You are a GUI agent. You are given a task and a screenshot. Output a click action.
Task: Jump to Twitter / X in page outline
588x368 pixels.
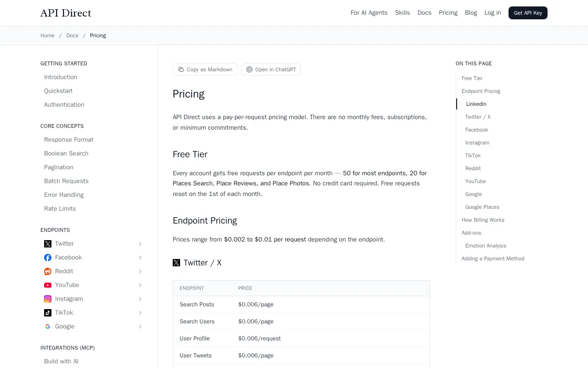pyautogui.click(x=478, y=117)
